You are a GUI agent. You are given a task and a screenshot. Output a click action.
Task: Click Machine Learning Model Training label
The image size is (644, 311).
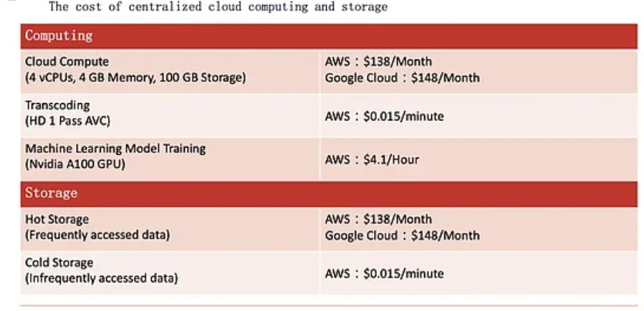click(x=115, y=148)
